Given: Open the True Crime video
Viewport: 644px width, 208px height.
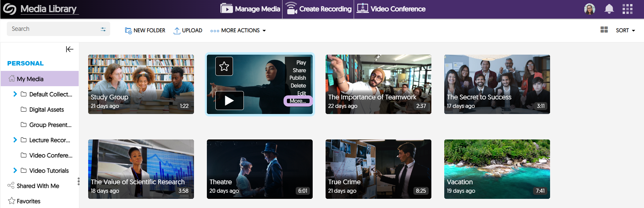Looking at the screenshot, I should point(378,169).
